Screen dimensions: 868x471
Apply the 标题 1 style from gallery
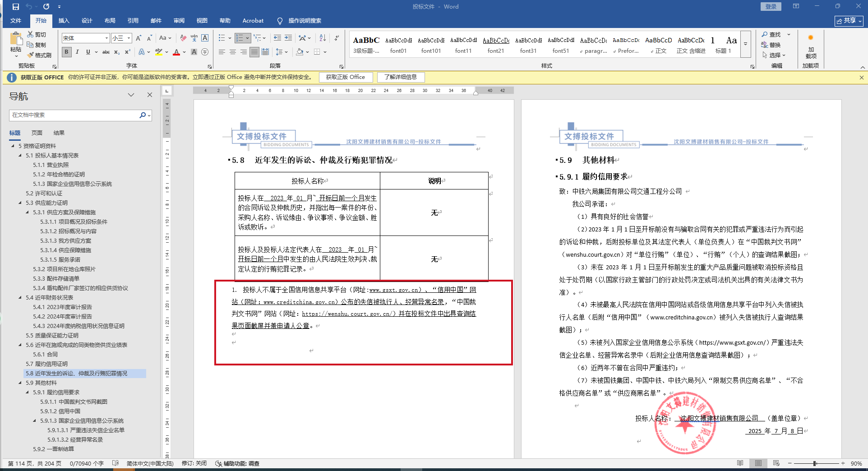[723, 45]
